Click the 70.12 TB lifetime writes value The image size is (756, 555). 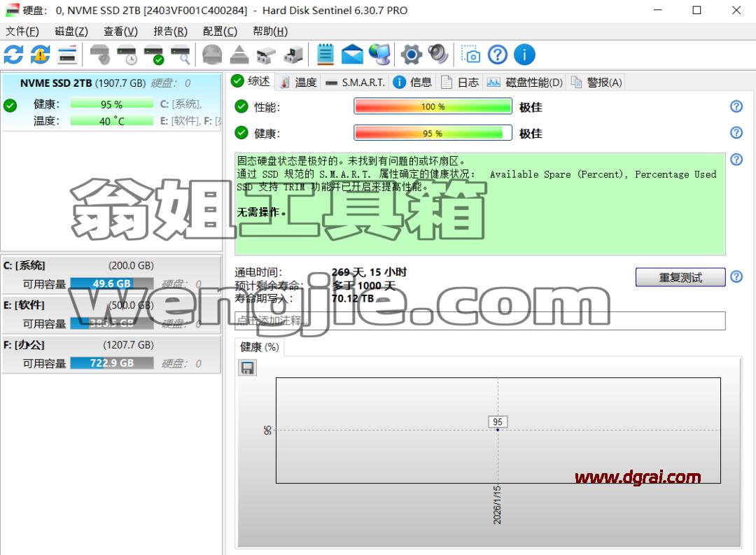pos(352,298)
